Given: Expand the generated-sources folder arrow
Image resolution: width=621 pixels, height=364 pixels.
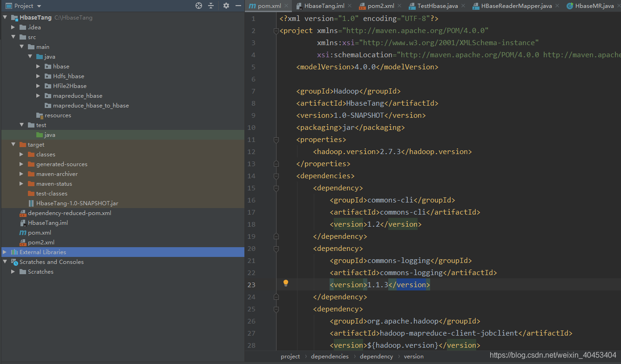Looking at the screenshot, I should pyautogui.click(x=22, y=164).
